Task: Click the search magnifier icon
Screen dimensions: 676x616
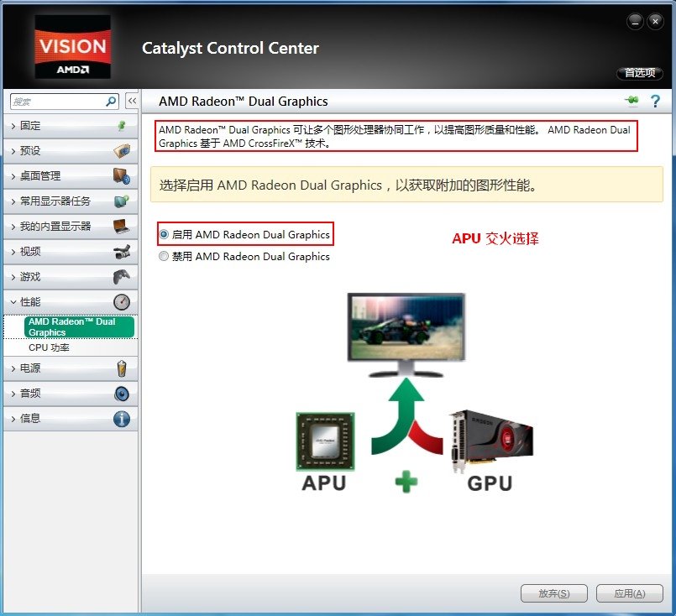Action: [x=111, y=102]
